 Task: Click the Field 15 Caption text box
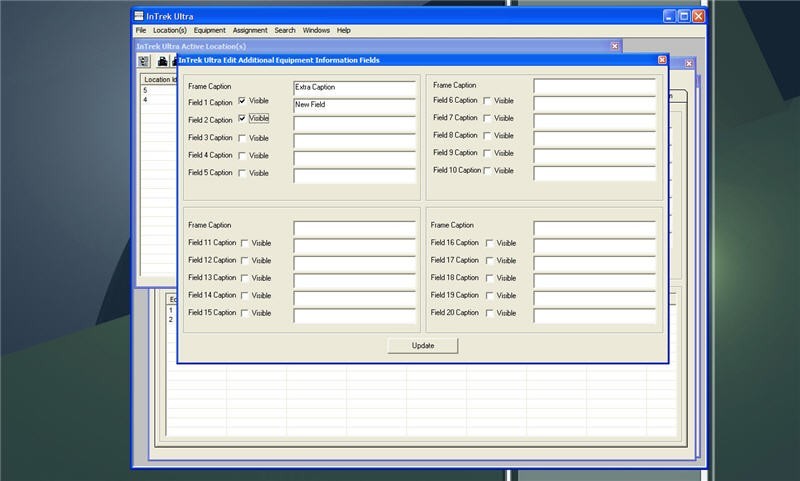[355, 315]
